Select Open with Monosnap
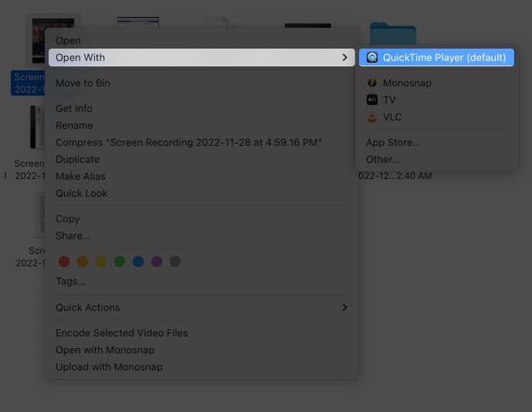 click(x=202, y=350)
